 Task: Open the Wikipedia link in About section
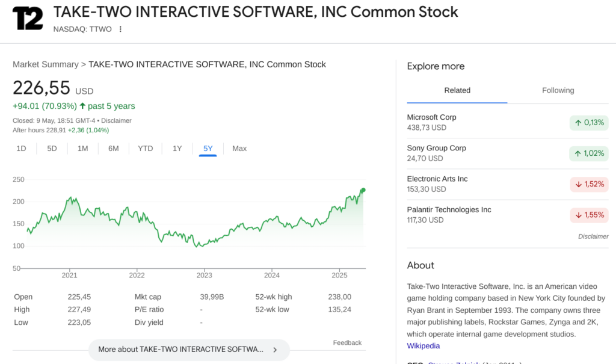click(423, 346)
